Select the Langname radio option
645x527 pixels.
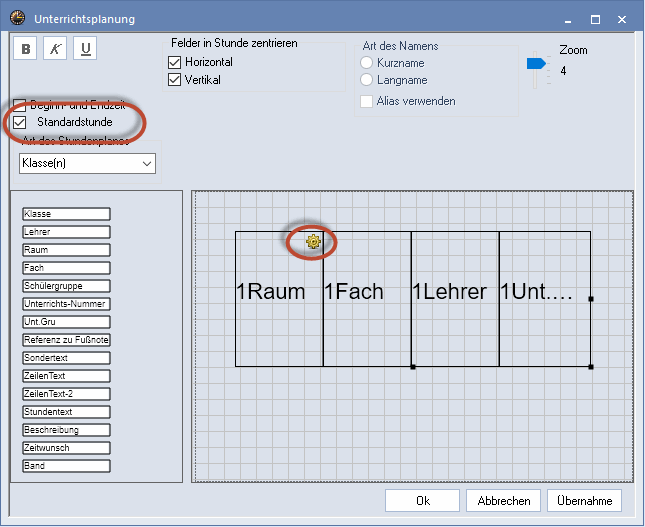click(366, 79)
